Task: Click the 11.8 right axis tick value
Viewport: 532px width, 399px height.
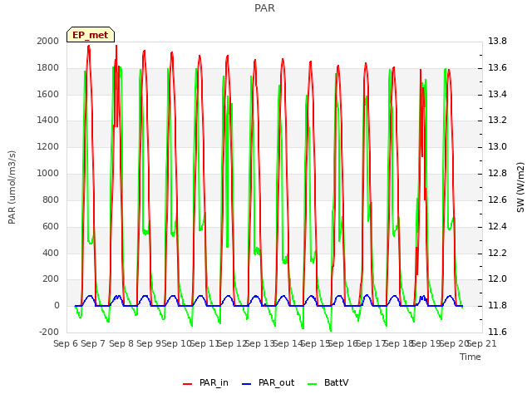Action: [497, 306]
